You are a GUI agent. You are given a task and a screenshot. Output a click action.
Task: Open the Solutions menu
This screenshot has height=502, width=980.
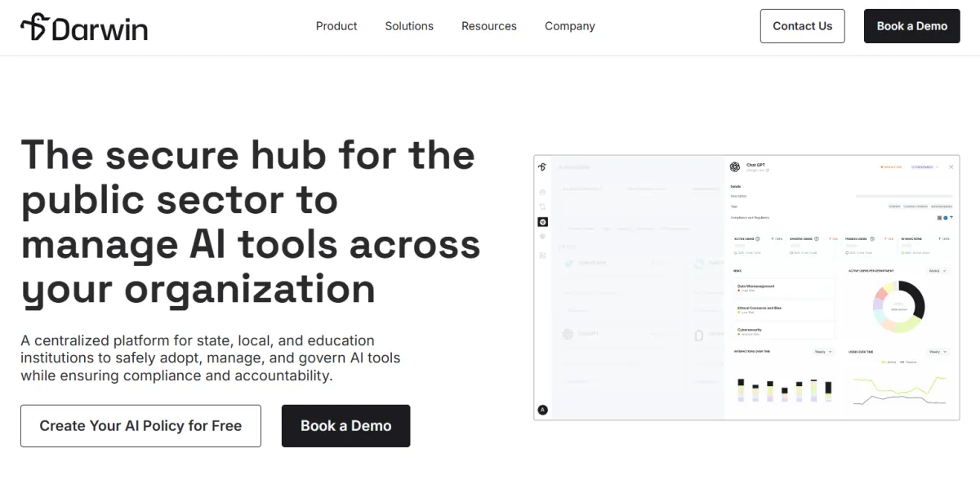coord(409,26)
